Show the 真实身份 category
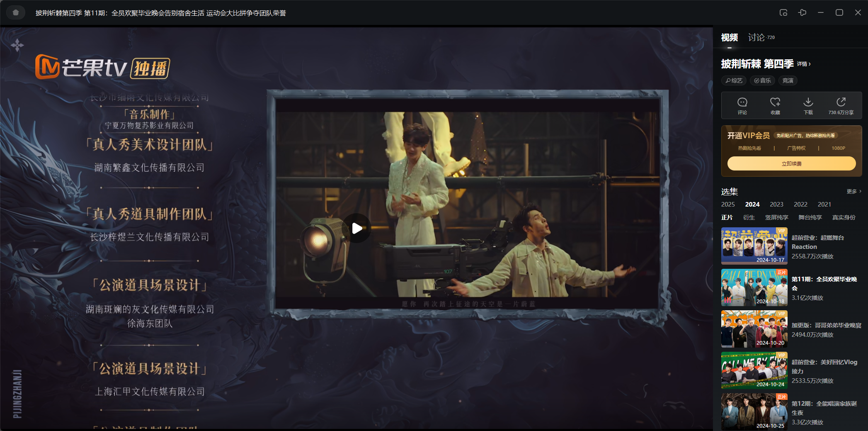This screenshot has width=868, height=431. point(844,217)
